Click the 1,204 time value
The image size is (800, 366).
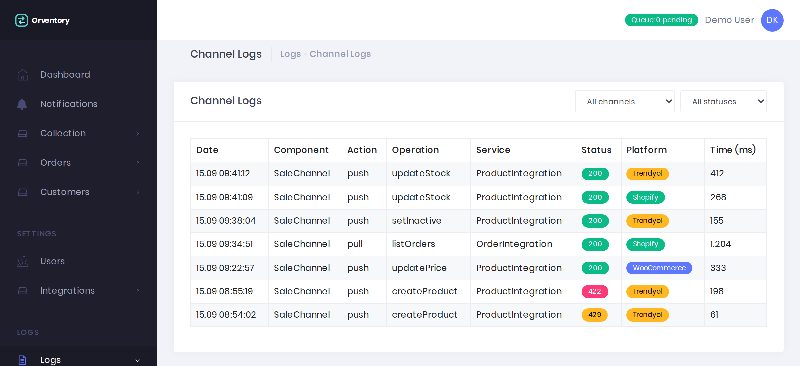pos(721,245)
